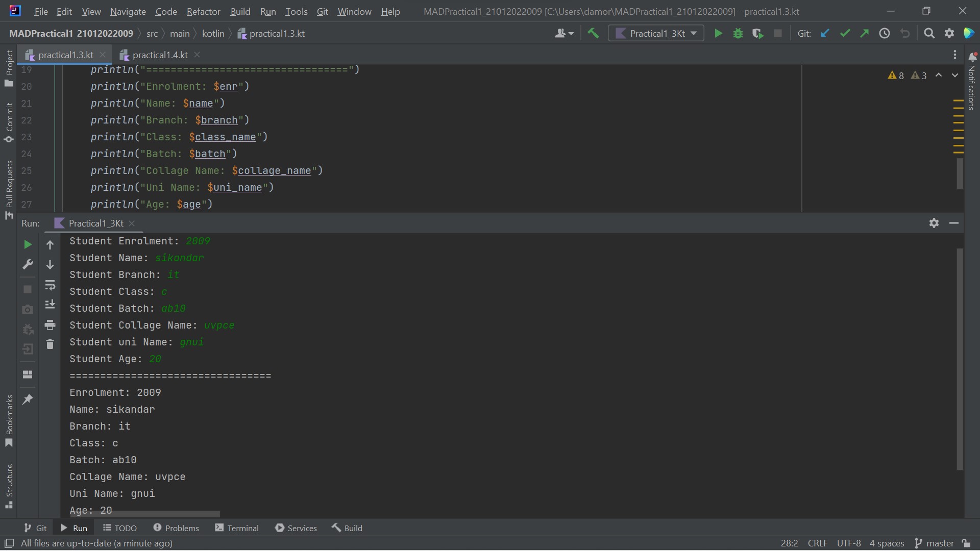Open Practical1_3Kt run configuration dropdown
Viewport: 980px width, 551px height.
coord(656,34)
